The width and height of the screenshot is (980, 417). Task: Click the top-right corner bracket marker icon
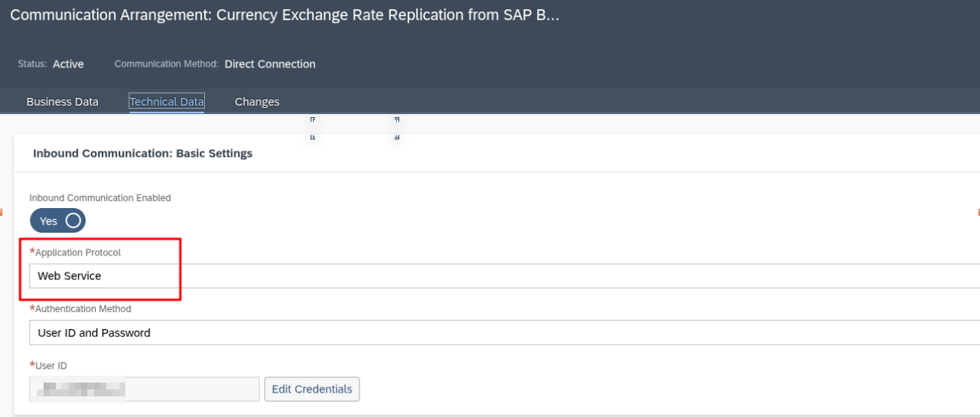396,120
